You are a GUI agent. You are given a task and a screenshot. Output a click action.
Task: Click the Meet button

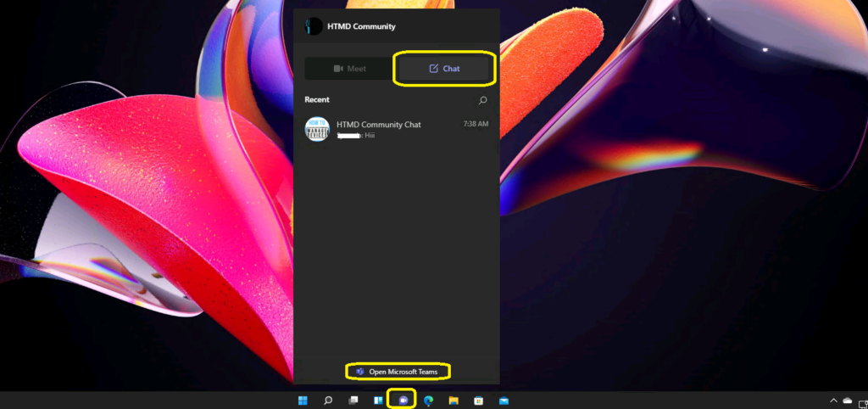point(349,69)
